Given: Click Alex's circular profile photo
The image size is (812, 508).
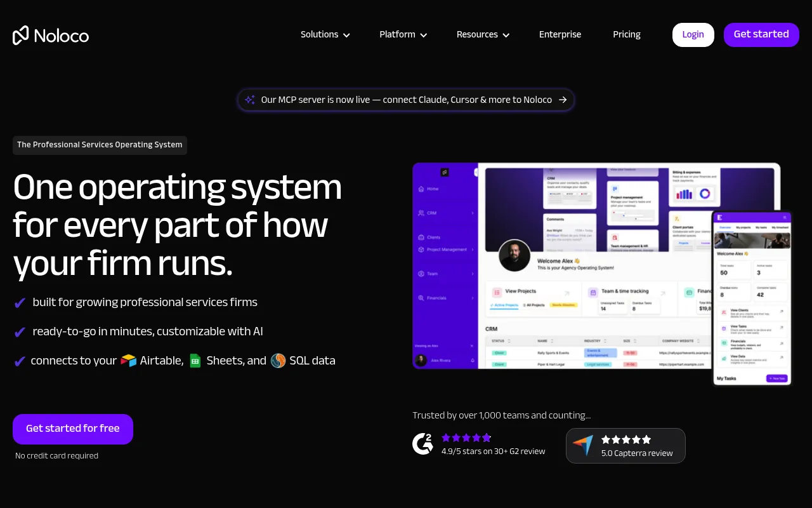Looking at the screenshot, I should tap(514, 256).
